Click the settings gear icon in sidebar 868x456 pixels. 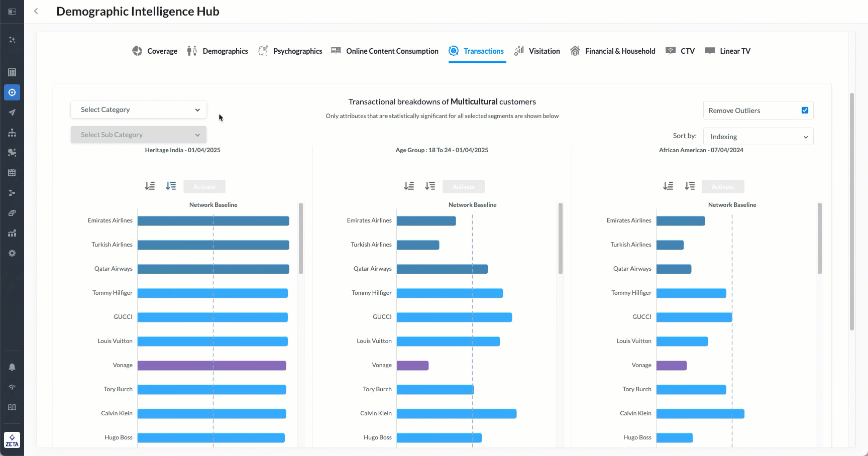point(12,253)
